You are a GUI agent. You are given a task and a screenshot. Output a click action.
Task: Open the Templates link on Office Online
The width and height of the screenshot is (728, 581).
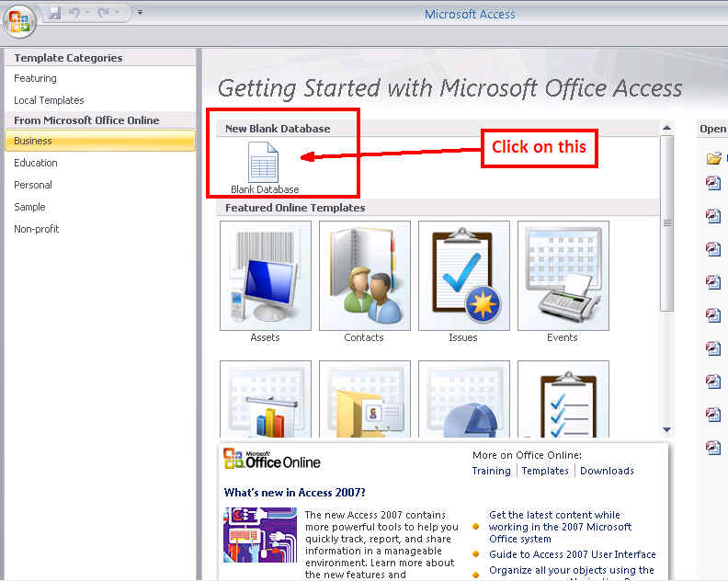pyautogui.click(x=545, y=471)
